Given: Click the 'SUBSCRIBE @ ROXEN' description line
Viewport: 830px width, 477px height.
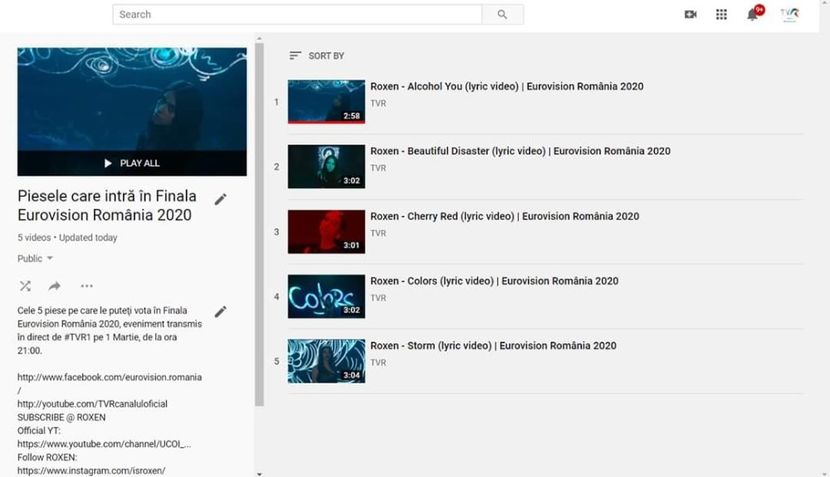Looking at the screenshot, I should tap(61, 417).
